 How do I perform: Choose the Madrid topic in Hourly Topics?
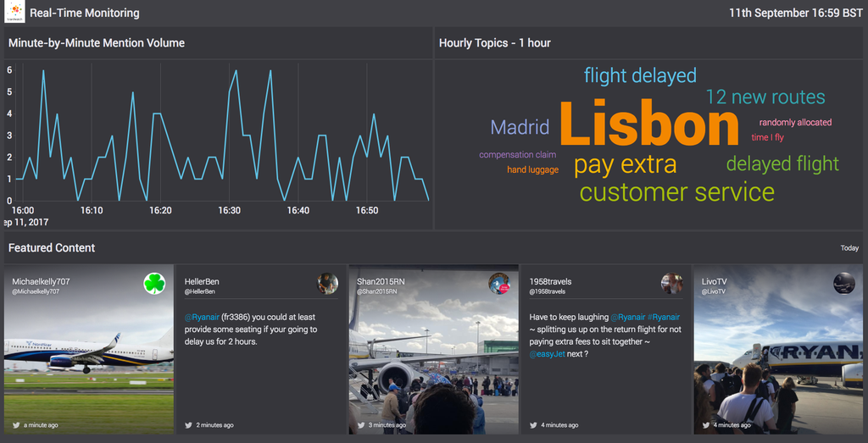(x=520, y=128)
